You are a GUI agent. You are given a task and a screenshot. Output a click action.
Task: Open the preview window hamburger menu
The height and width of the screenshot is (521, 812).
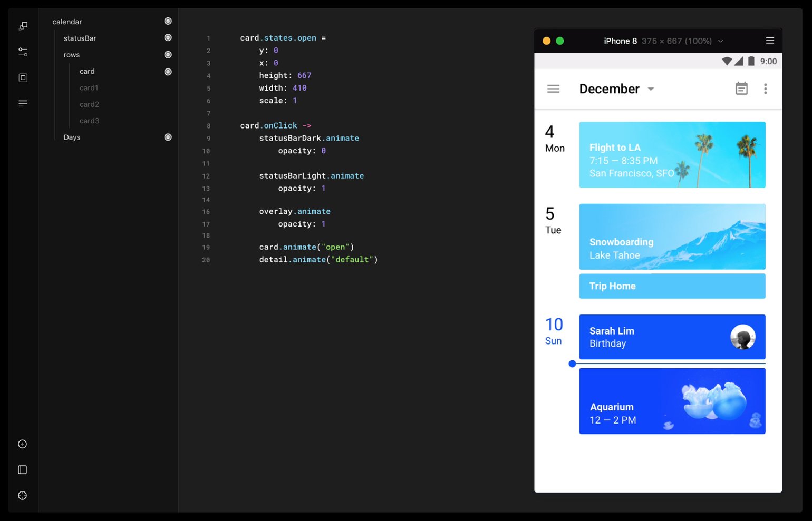click(769, 40)
